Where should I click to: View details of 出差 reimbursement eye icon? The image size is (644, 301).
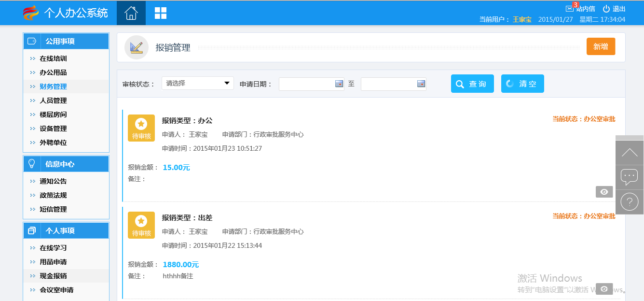(x=604, y=288)
